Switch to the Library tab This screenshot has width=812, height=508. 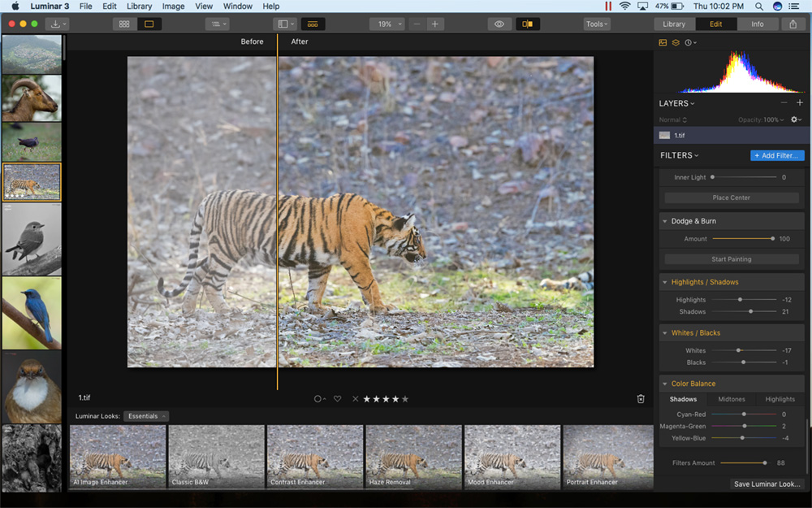click(x=674, y=24)
